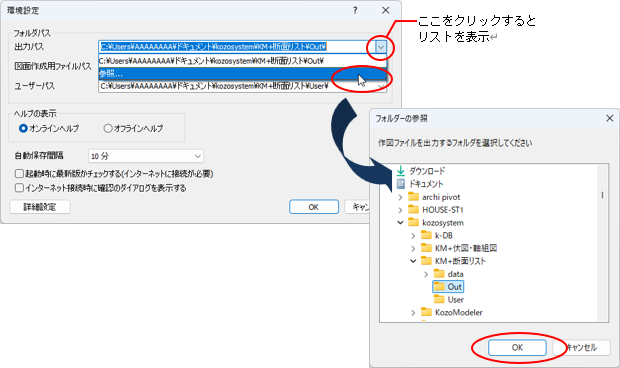Image resolution: width=620 pixels, height=368 pixels.
Task: Expand the KM+伏図・軸組図 folder
Action: click(x=413, y=248)
